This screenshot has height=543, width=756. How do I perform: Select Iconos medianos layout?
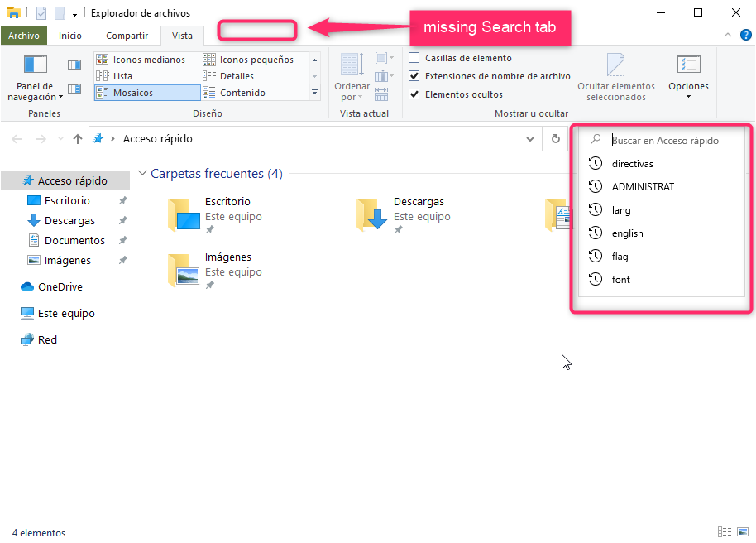[x=141, y=60]
